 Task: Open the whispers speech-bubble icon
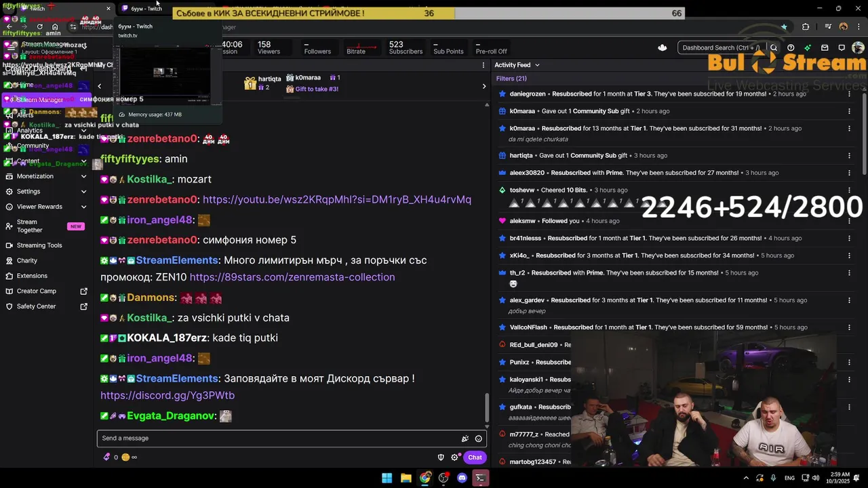(x=842, y=48)
